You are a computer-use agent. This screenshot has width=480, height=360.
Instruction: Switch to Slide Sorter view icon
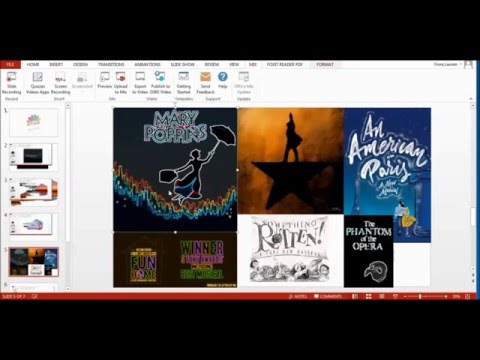(368, 296)
